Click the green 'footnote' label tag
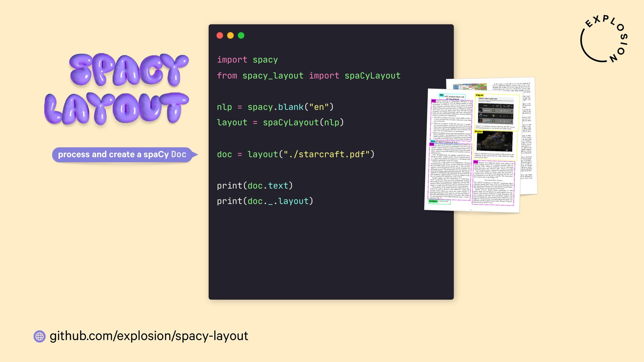 [433, 201]
